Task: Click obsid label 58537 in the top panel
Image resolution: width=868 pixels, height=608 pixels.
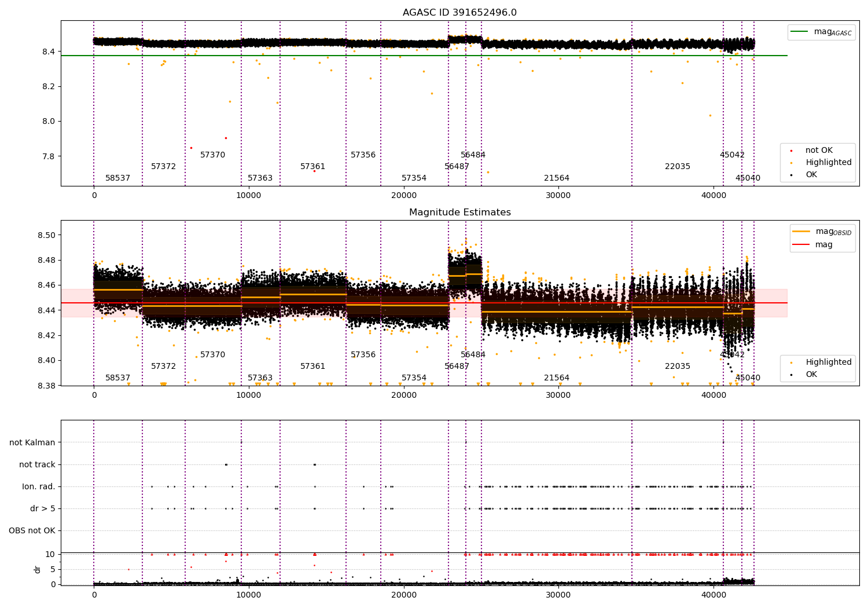Action: click(117, 178)
